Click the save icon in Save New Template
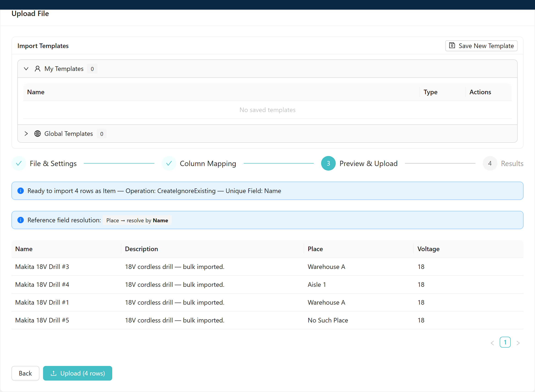 coord(452,46)
